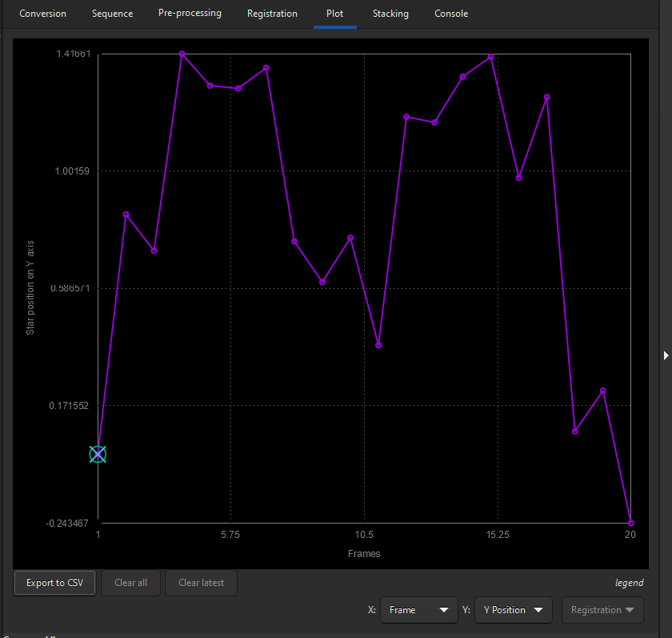Image resolution: width=672 pixels, height=638 pixels.
Task: Select the active Plot tab
Action: coord(334,14)
